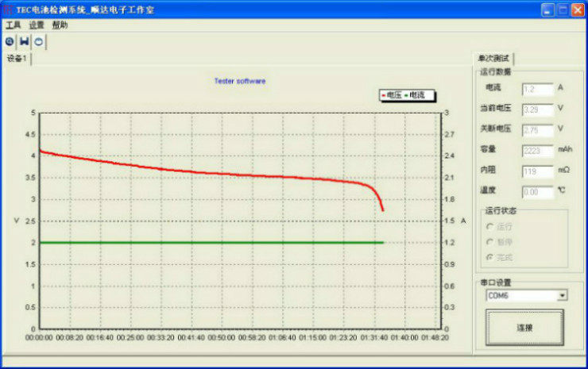Click the 00:00:00 time axis label

click(39, 337)
